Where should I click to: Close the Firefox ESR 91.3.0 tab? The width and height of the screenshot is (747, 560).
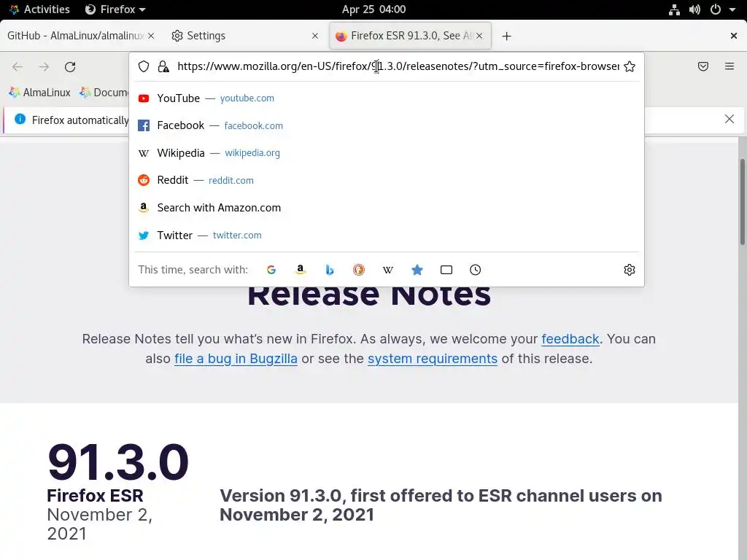point(479,36)
